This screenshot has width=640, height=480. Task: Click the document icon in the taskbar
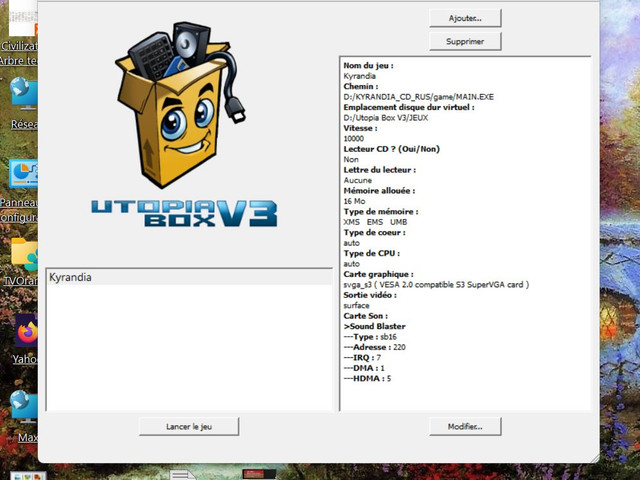(182, 475)
